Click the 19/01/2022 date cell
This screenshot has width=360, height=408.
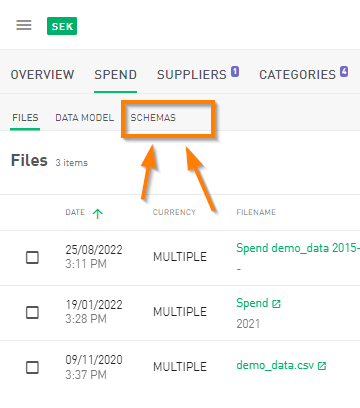[94, 312]
